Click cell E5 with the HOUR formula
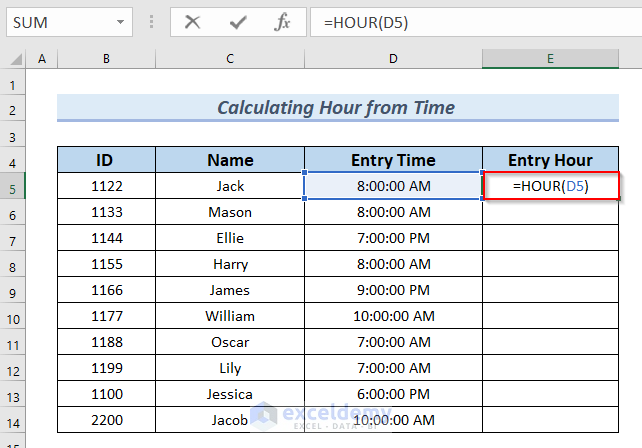 (550, 186)
